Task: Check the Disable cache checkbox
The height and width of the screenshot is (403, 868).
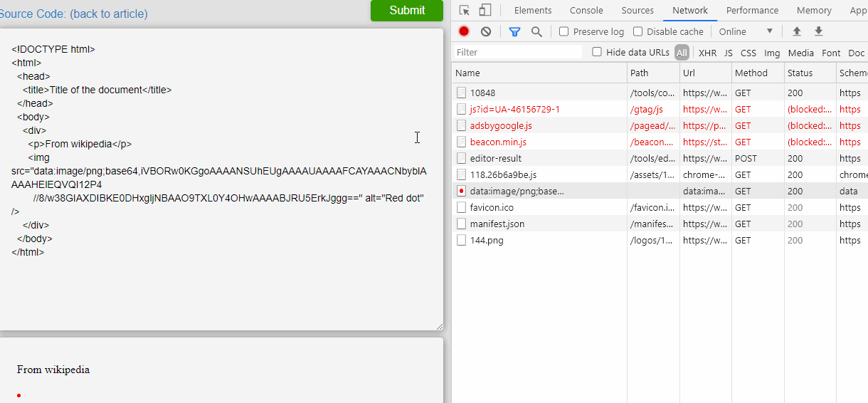Action: [638, 31]
